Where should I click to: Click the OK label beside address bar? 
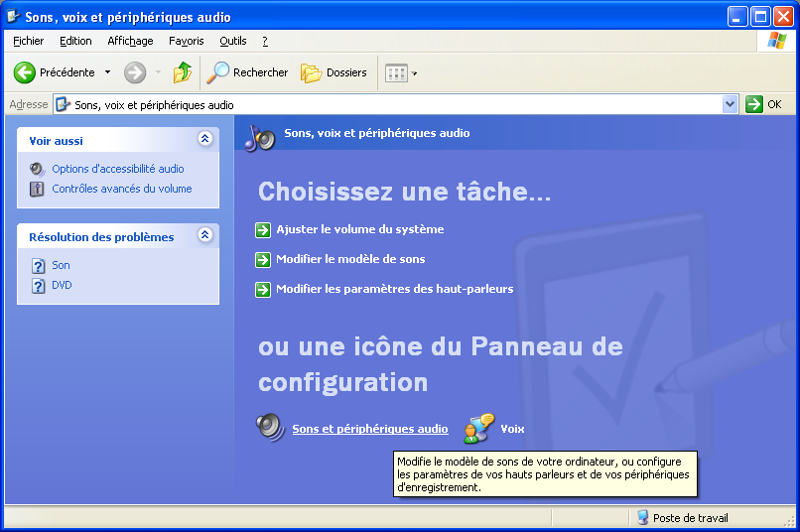coord(774,104)
